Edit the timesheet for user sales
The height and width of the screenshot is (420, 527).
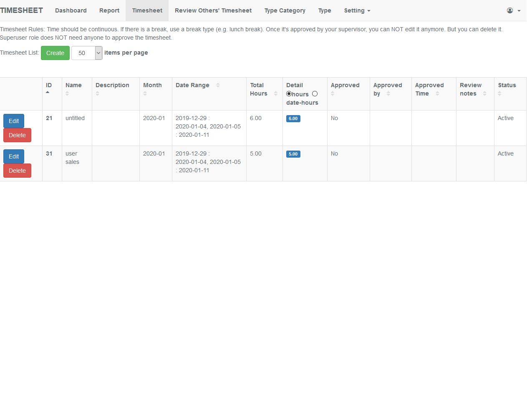pyautogui.click(x=13, y=156)
